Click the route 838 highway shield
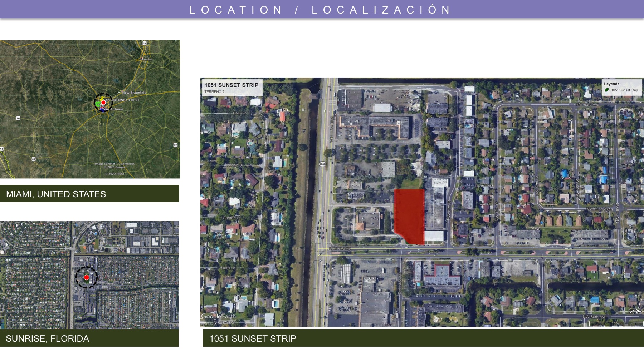The image size is (644, 362). click(323, 164)
